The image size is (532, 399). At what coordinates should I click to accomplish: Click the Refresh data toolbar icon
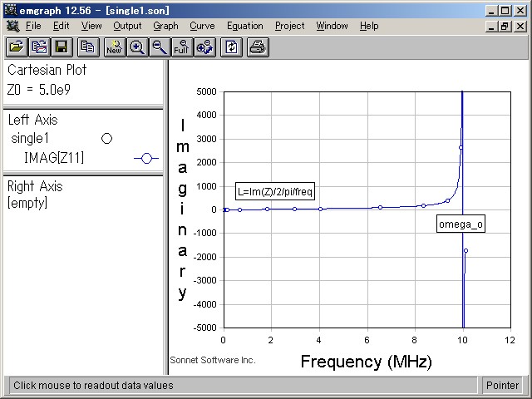[231, 47]
